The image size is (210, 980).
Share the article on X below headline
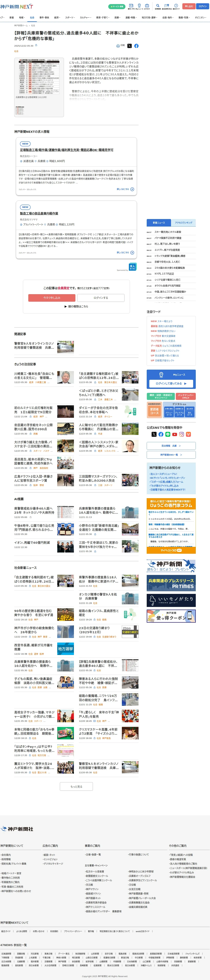(130, 46)
